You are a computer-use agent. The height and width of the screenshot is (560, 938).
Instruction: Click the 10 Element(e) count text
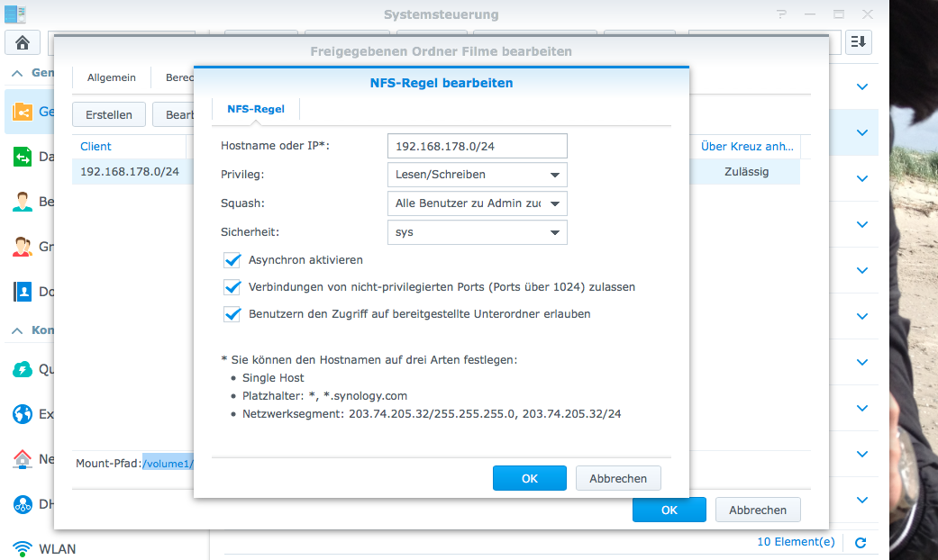(x=796, y=541)
